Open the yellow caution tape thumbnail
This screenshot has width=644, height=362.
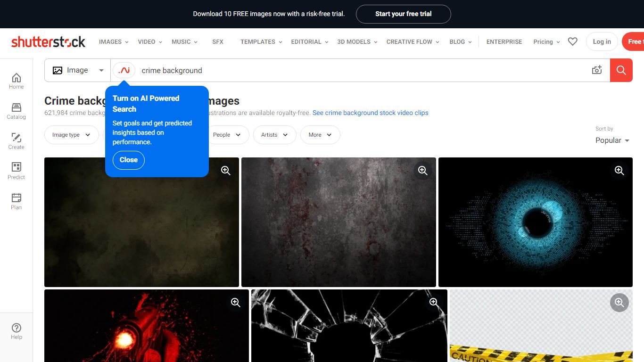541,326
